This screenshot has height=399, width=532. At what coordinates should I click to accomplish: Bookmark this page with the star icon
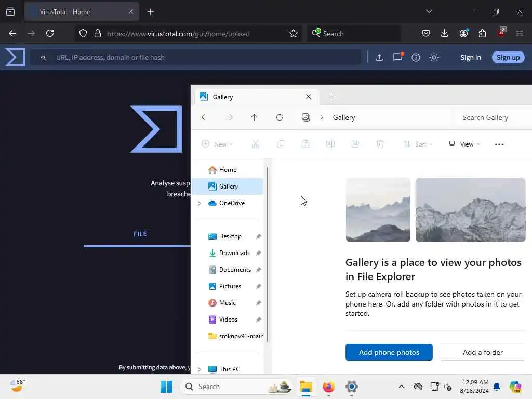[294, 33]
